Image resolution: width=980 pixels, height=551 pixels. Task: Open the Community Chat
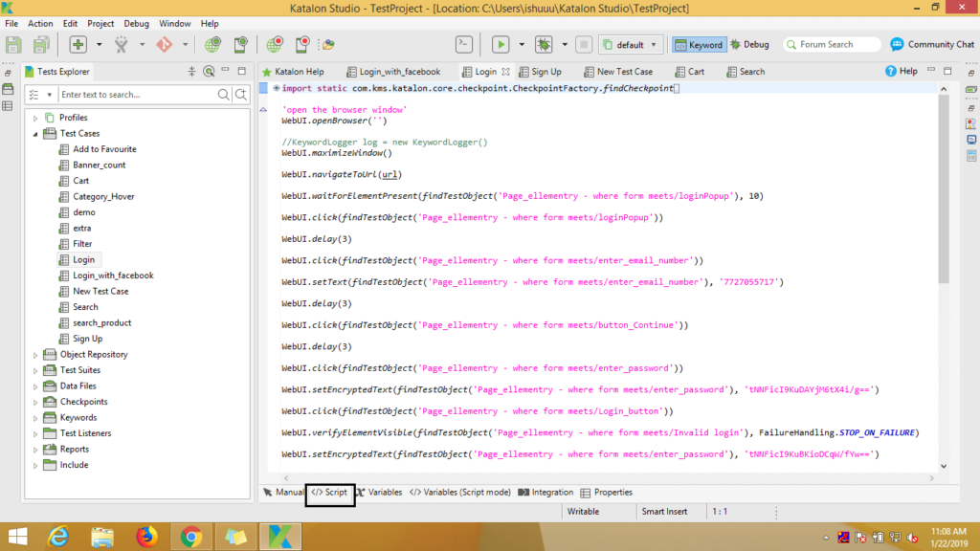pos(932,44)
